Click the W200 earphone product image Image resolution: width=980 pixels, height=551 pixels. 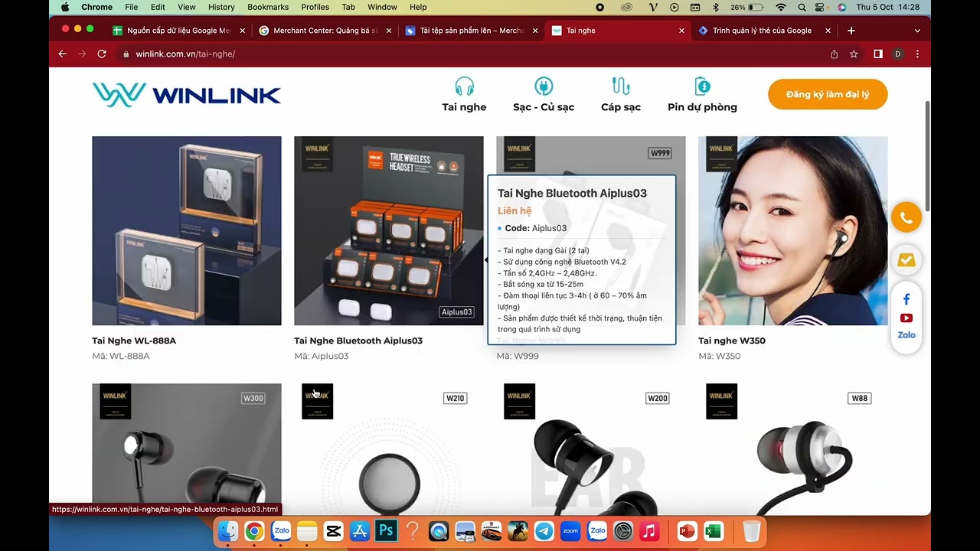click(x=591, y=449)
